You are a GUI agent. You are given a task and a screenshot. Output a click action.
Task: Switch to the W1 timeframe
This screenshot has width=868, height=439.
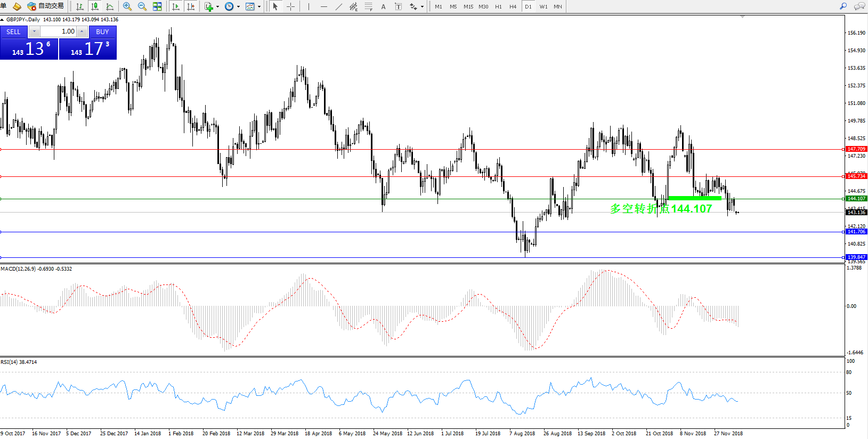tap(543, 6)
